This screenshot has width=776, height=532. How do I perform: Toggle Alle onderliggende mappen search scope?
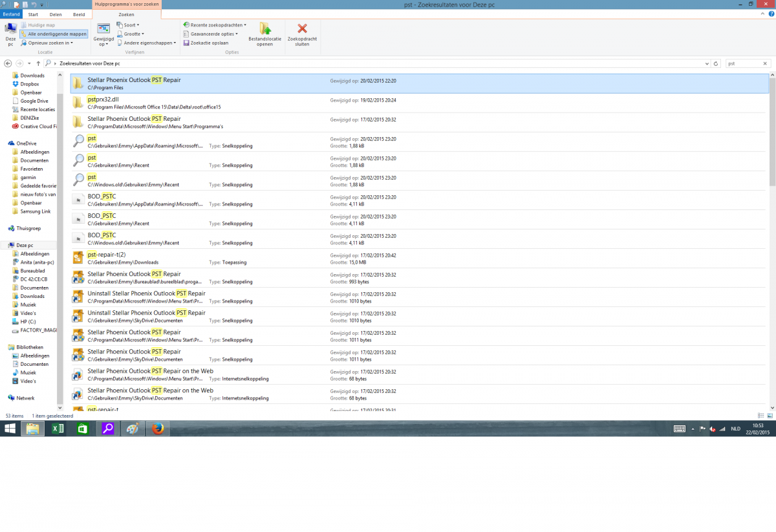tap(54, 34)
